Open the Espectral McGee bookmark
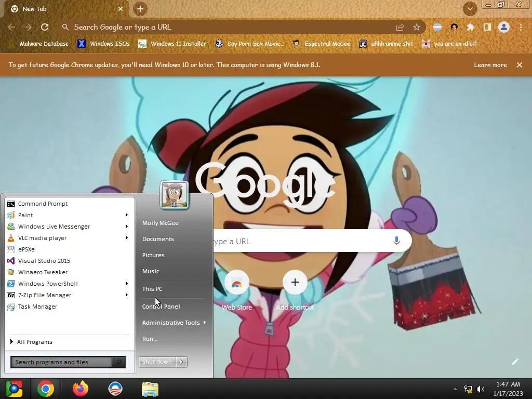This screenshot has width=532, height=399. pos(322,44)
